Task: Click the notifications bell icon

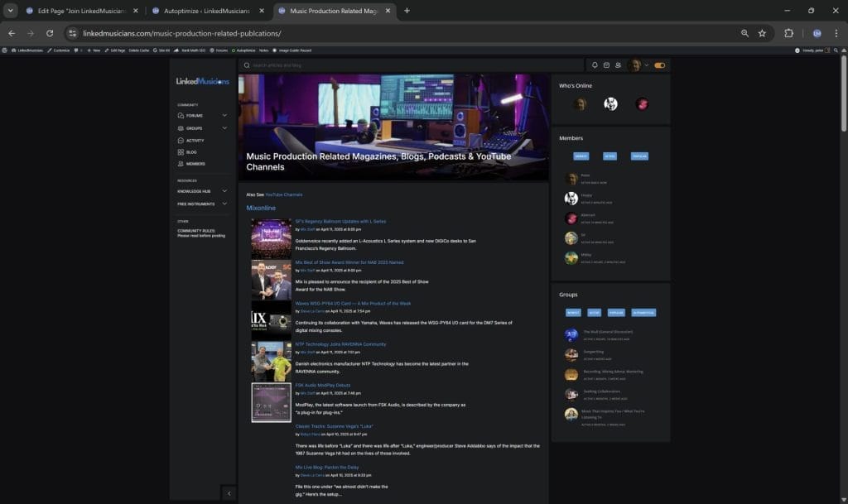Action: (x=595, y=65)
